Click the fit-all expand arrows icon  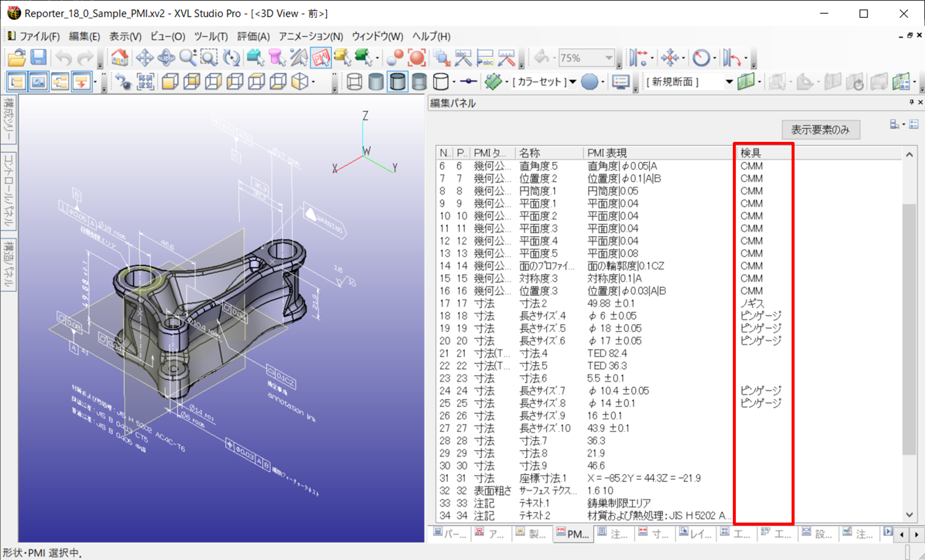[x=145, y=82]
